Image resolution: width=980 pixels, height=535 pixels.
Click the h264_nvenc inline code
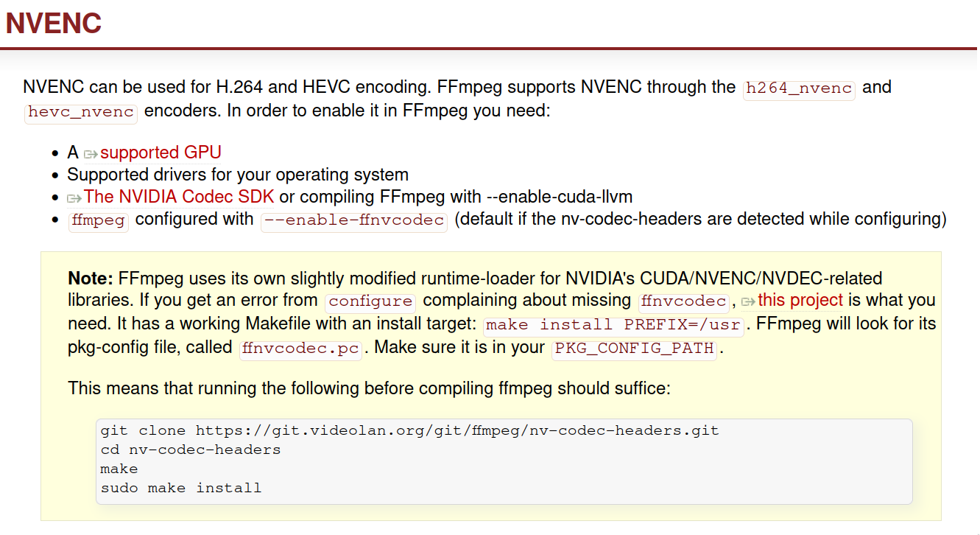tap(799, 88)
